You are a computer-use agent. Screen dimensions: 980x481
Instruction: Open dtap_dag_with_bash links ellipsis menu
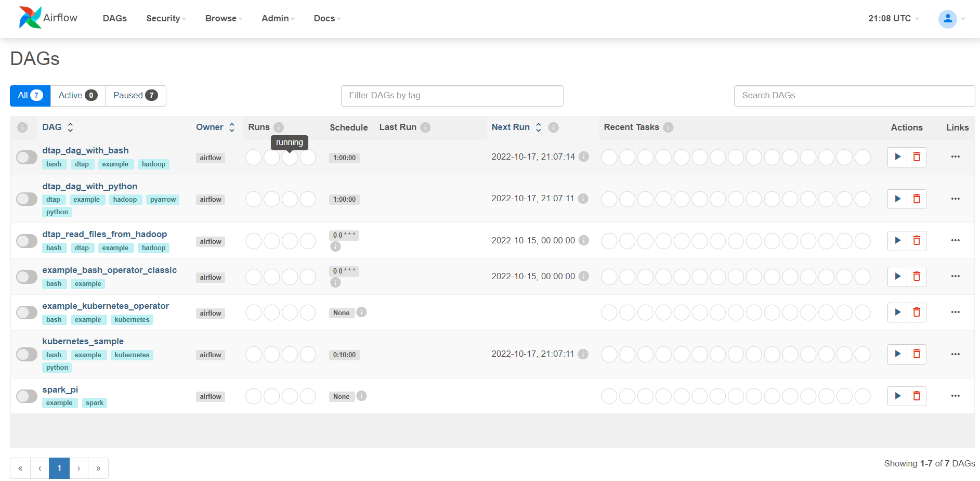click(x=955, y=157)
